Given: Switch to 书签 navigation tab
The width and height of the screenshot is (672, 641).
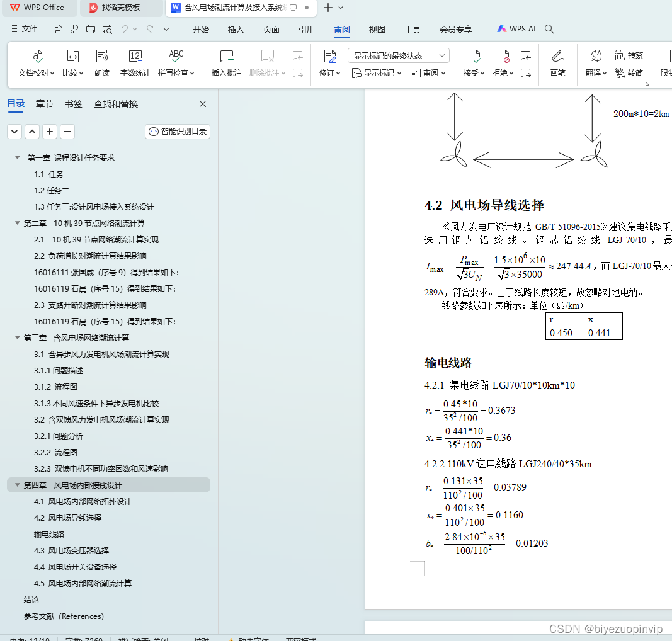Looking at the screenshot, I should coord(74,104).
